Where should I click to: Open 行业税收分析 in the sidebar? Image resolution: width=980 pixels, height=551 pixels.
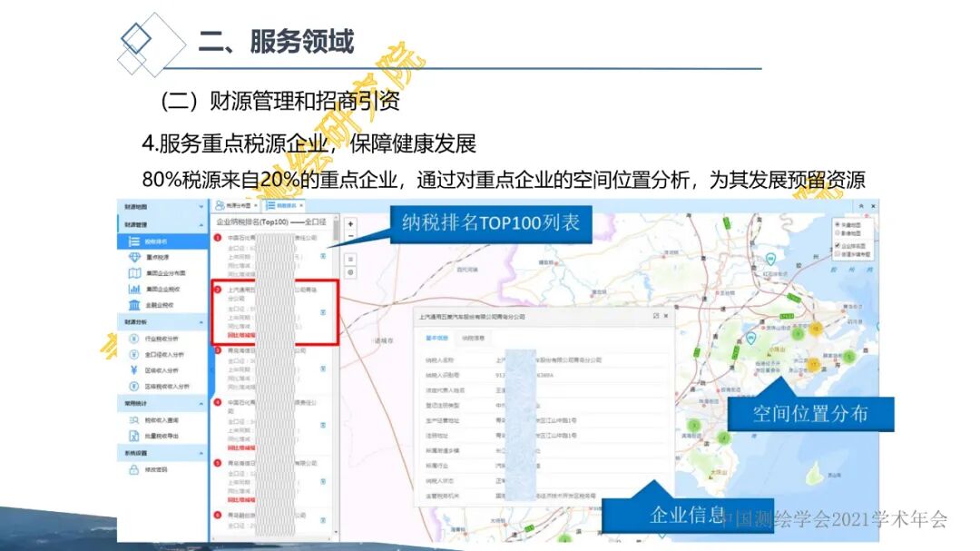162,339
